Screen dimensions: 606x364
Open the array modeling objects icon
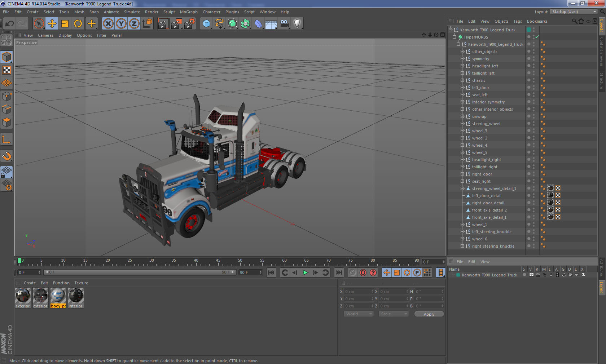coord(245,24)
